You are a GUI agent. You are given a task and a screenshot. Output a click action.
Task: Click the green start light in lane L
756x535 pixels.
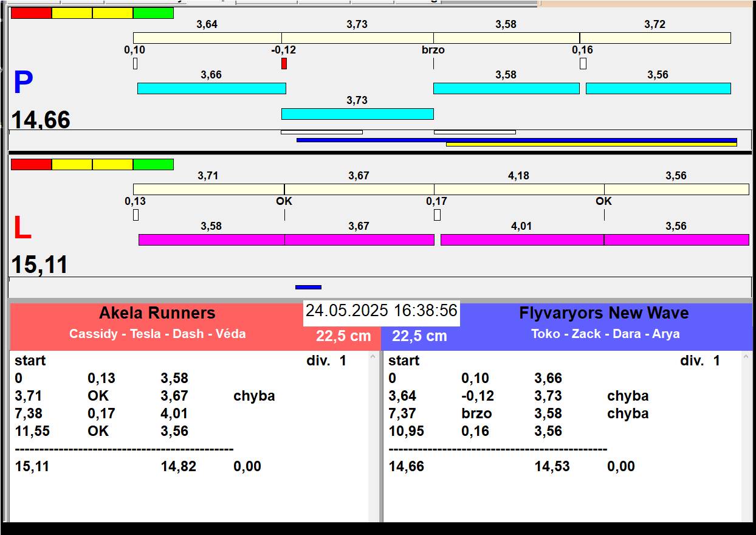153,165
